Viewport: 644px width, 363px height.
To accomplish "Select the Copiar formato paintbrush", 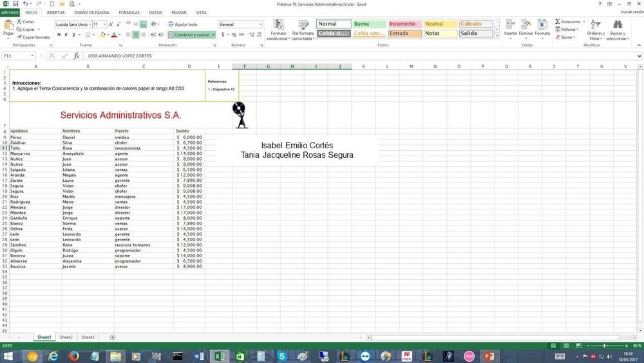I will click(x=19, y=37).
